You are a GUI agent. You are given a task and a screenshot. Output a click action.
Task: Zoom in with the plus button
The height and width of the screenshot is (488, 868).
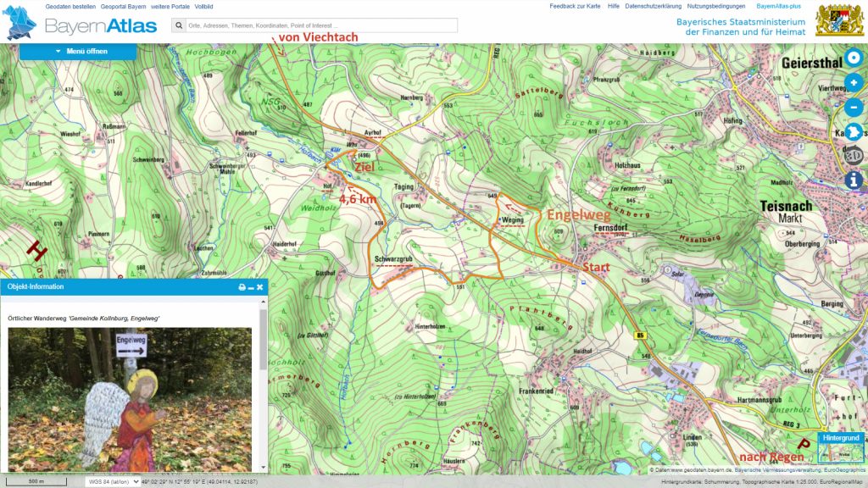[854, 82]
